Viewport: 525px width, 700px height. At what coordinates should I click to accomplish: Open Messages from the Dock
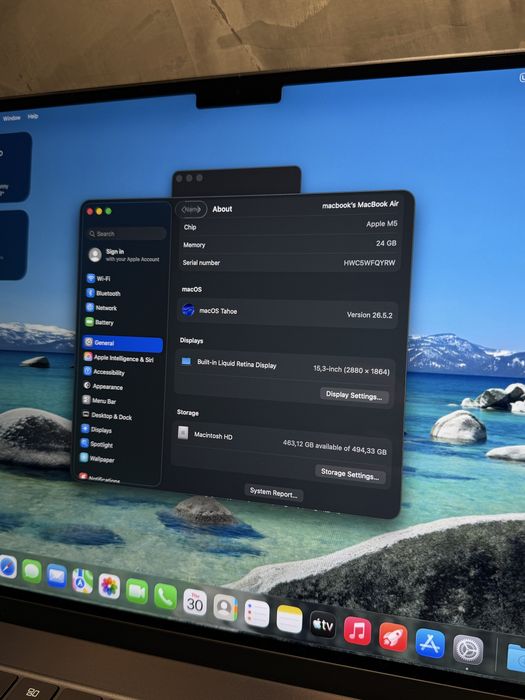pos(32,571)
